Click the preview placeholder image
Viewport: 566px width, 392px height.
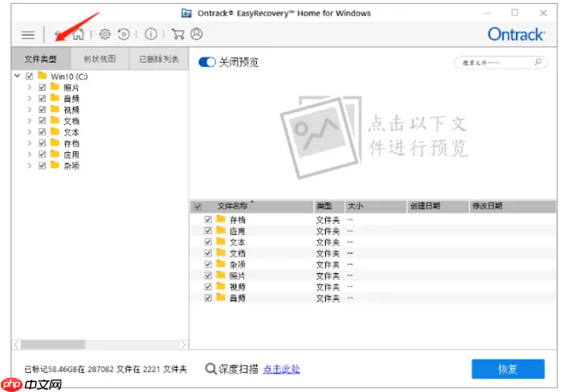[x=321, y=137]
